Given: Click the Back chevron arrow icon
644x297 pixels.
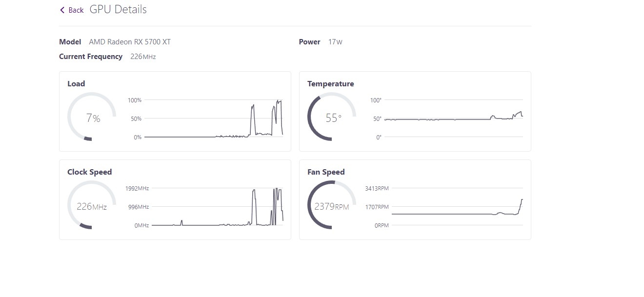Looking at the screenshot, I should pos(62,10).
